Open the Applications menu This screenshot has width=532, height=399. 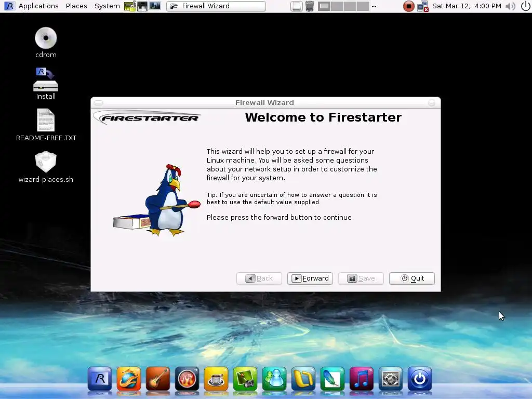click(38, 6)
